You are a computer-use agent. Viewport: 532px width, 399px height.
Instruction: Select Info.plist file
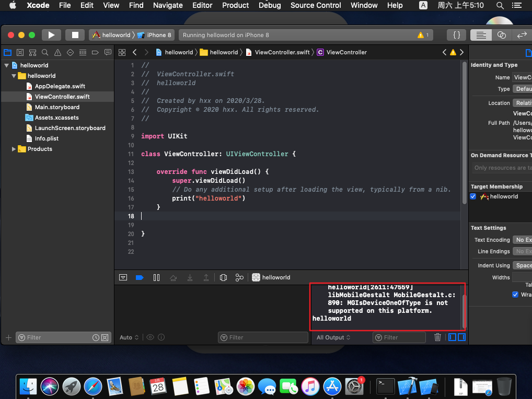pos(47,138)
